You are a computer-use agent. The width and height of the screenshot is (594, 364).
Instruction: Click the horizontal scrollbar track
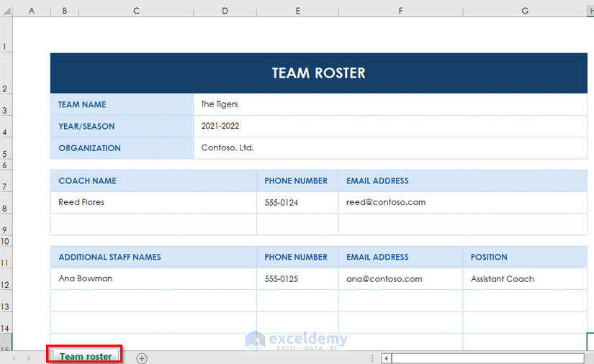(488, 358)
